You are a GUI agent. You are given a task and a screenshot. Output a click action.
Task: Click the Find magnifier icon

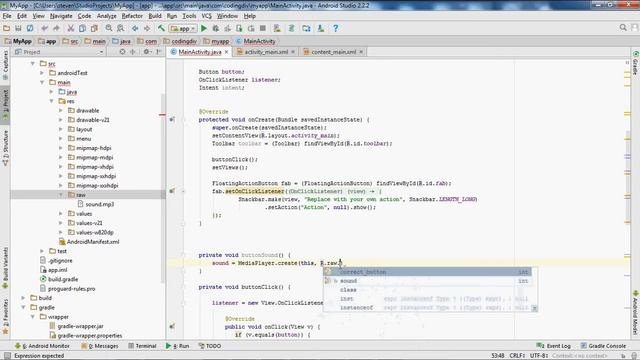coord(109,28)
